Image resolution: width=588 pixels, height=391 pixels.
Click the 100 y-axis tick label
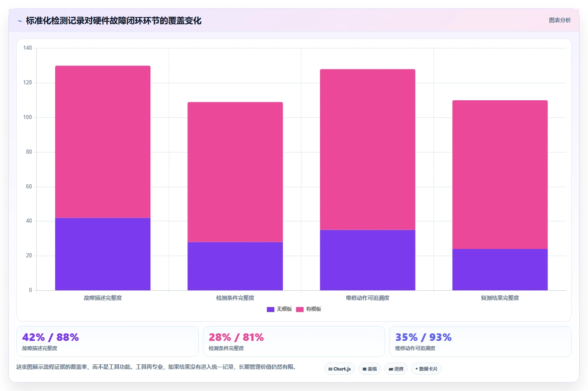coord(28,117)
